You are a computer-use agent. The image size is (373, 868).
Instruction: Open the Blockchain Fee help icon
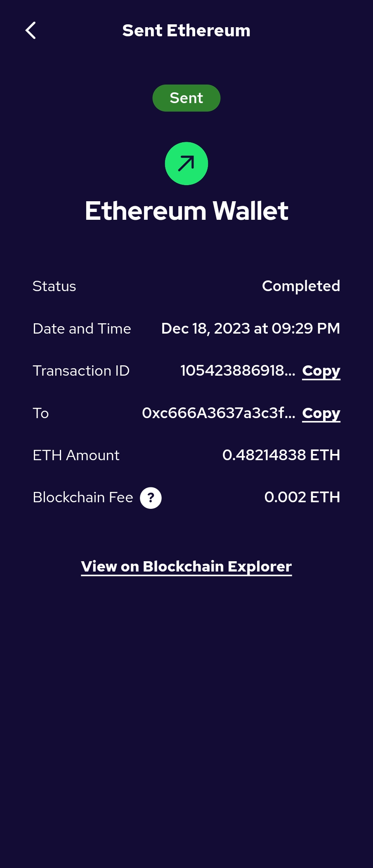pyautogui.click(x=151, y=498)
